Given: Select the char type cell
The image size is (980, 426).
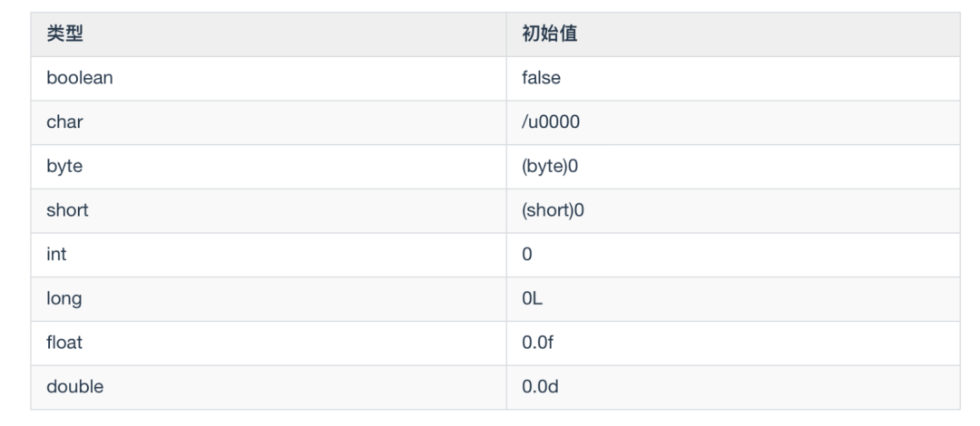Looking at the screenshot, I should (x=64, y=122).
